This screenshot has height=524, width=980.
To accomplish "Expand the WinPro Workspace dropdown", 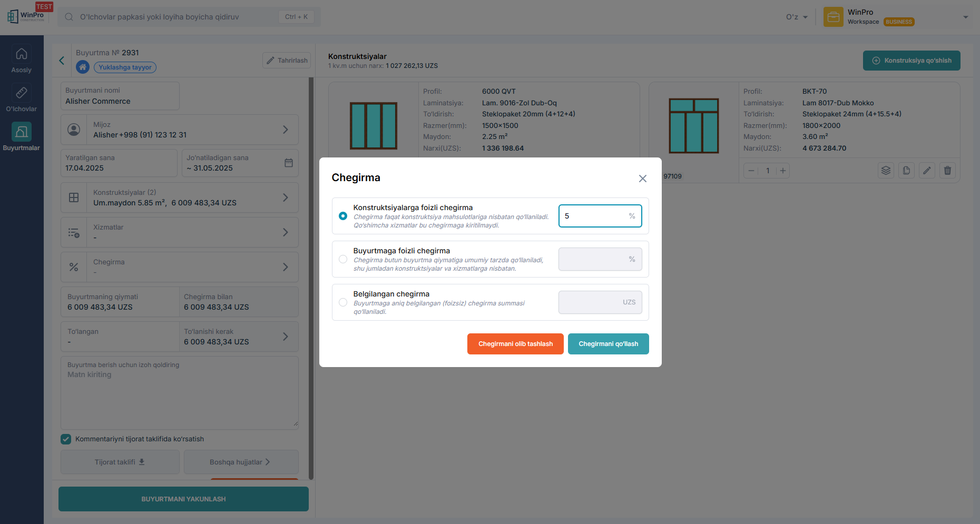I will pos(965,17).
